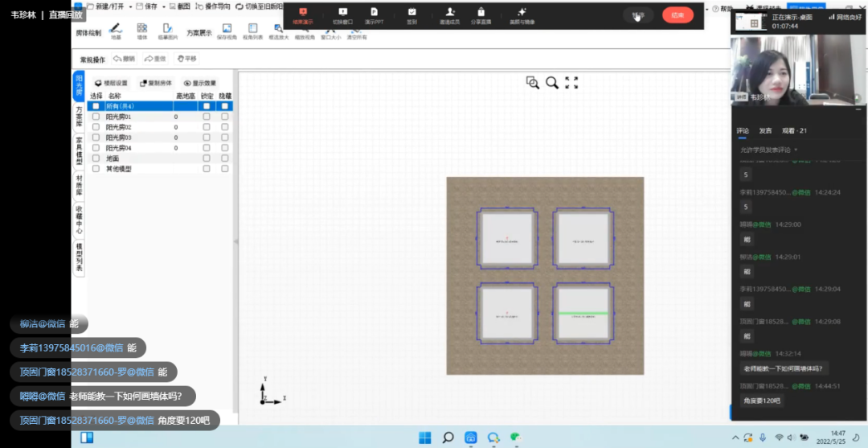Open 操作导向 operation guide
Image resolution: width=868 pixels, height=448 pixels.
[214, 6]
